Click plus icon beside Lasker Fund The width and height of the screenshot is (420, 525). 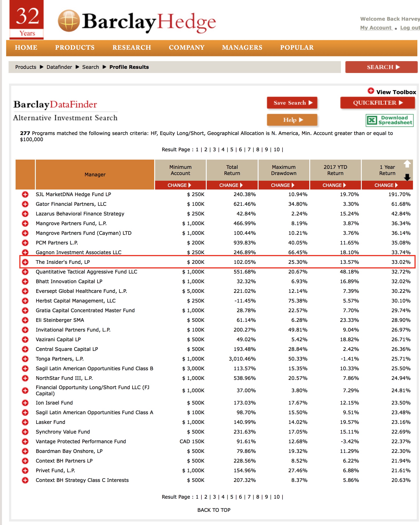pos(25,422)
